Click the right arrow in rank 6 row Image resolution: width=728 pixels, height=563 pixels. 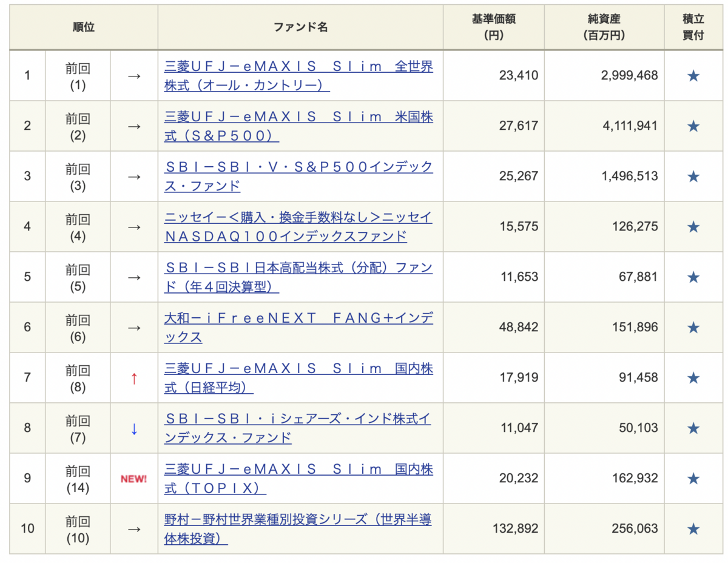(x=134, y=328)
